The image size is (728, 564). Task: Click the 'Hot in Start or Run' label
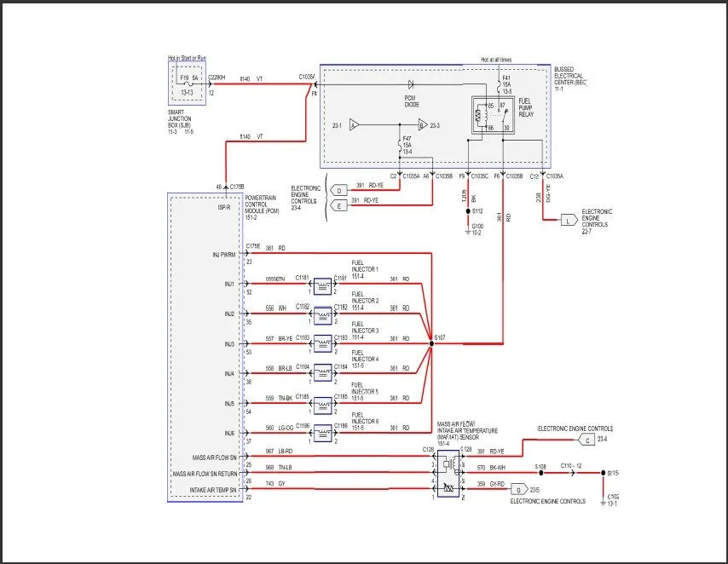click(187, 58)
